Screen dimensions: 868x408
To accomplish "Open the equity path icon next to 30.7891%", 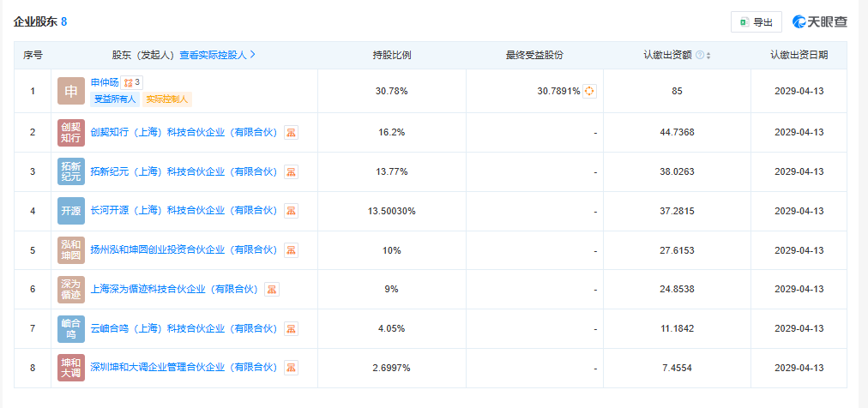I will pos(589,91).
